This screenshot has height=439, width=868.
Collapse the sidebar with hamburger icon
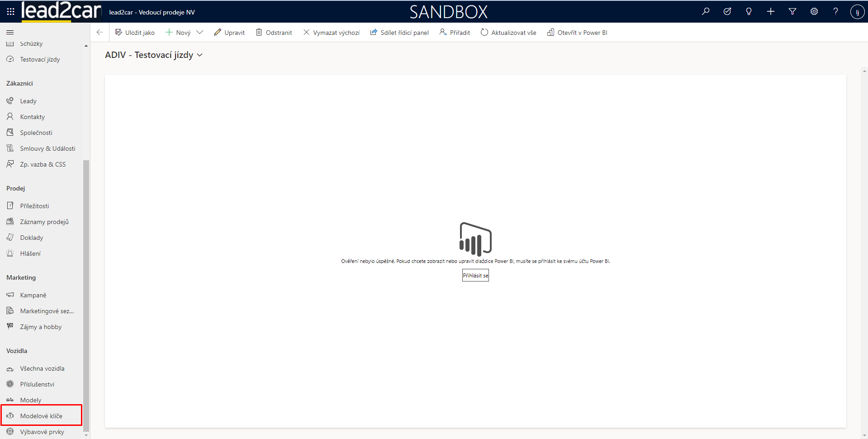(x=10, y=32)
